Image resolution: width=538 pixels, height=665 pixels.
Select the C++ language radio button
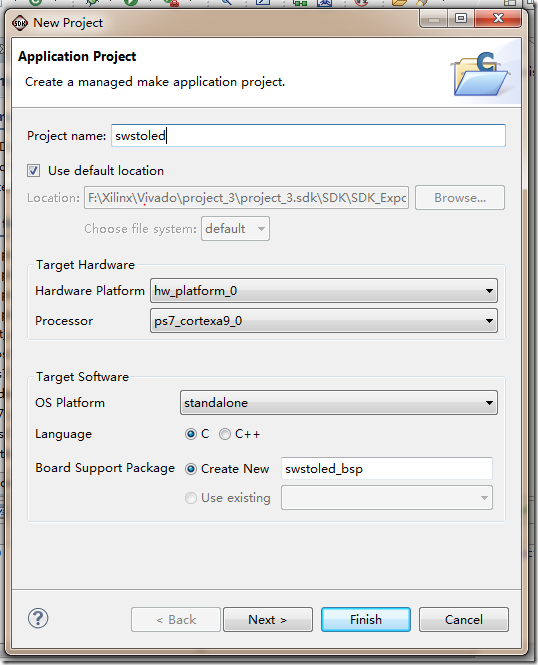coord(225,434)
